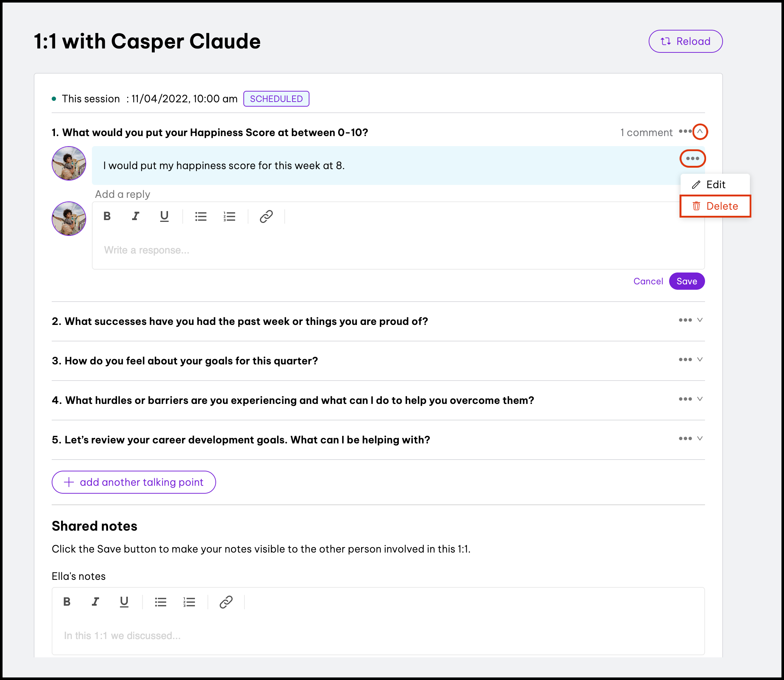Apply Underline in reply editor toolbar
Image resolution: width=784 pixels, height=680 pixels.
point(164,216)
